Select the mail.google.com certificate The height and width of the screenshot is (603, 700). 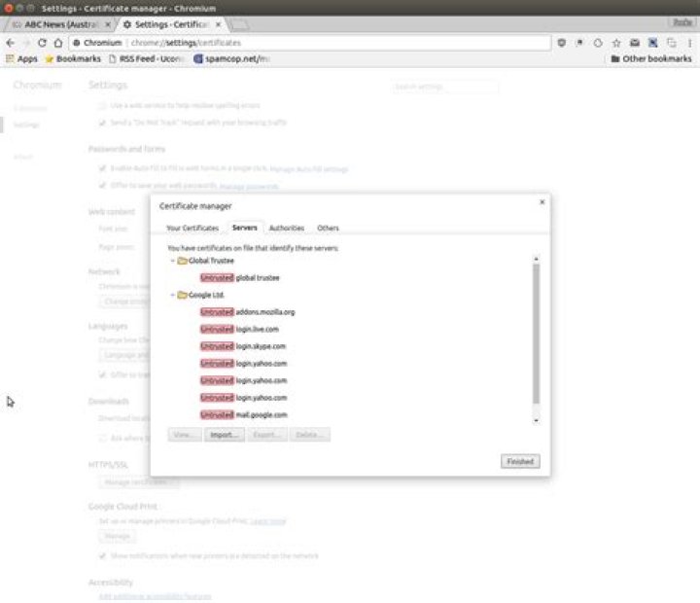click(243, 415)
